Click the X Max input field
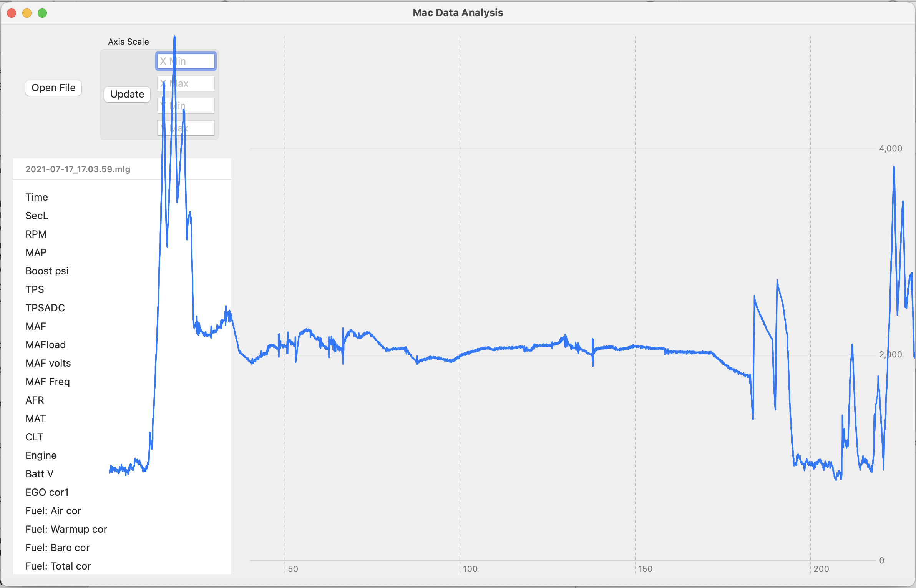The width and height of the screenshot is (916, 588). [186, 83]
